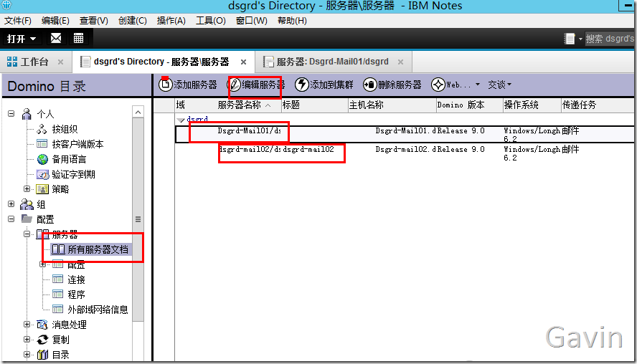Screen dimensions: 637x364
Task: Expand the 目录 tree node
Action: point(27,354)
